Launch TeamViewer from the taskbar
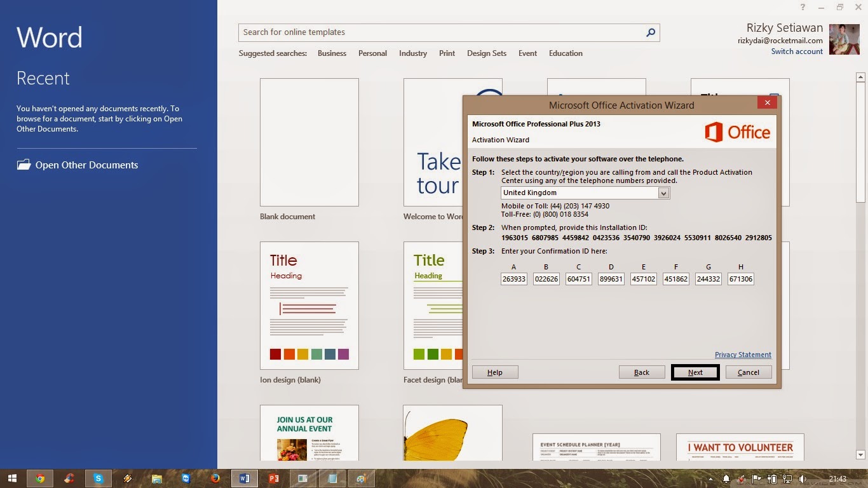Screen dimensions: 868x488 point(186,478)
